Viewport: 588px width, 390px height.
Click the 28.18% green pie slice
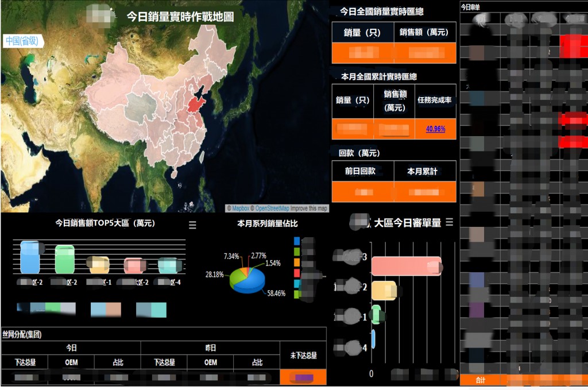pyautogui.click(x=236, y=278)
